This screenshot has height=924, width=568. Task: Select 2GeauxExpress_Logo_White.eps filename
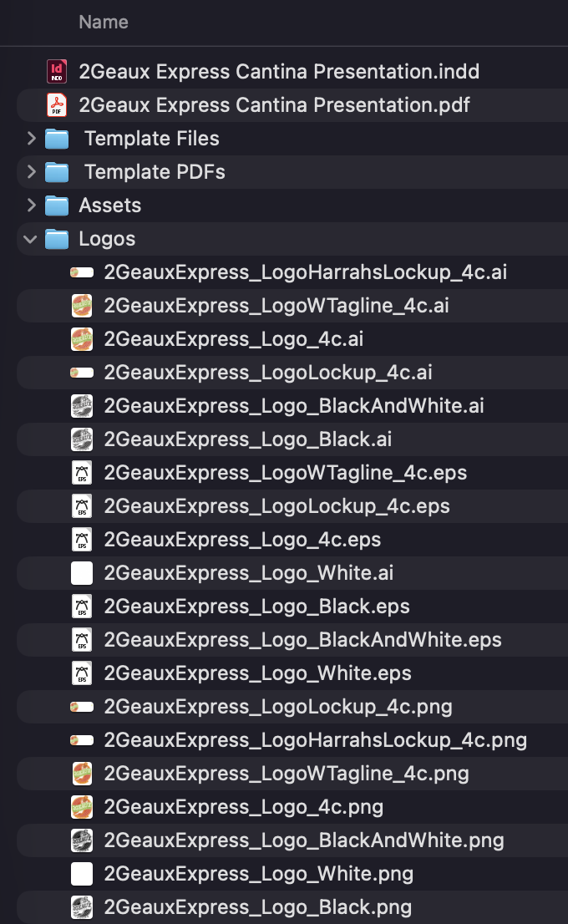pyautogui.click(x=258, y=673)
